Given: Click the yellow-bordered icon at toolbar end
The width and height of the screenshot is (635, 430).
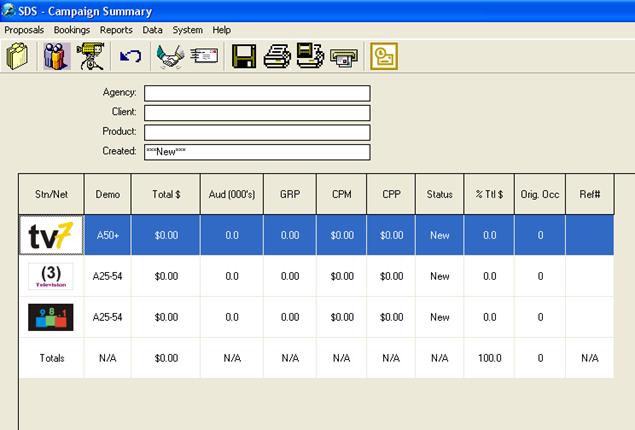Looking at the screenshot, I should pos(383,56).
